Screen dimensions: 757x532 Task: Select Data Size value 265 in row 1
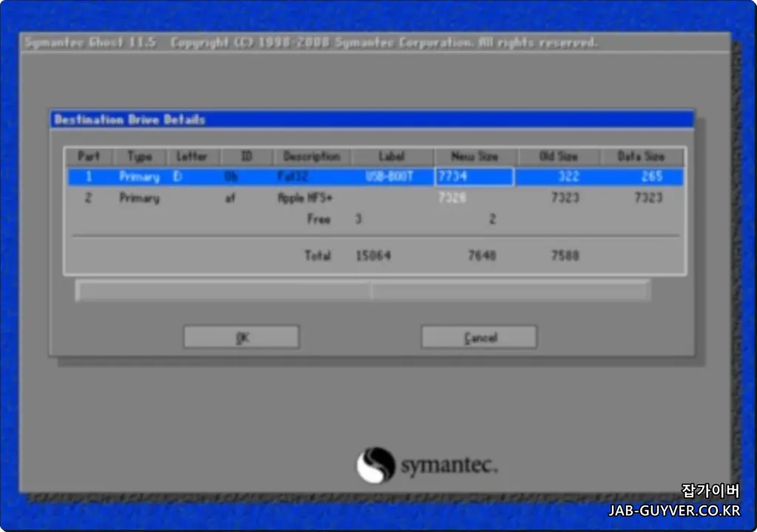pyautogui.click(x=652, y=177)
